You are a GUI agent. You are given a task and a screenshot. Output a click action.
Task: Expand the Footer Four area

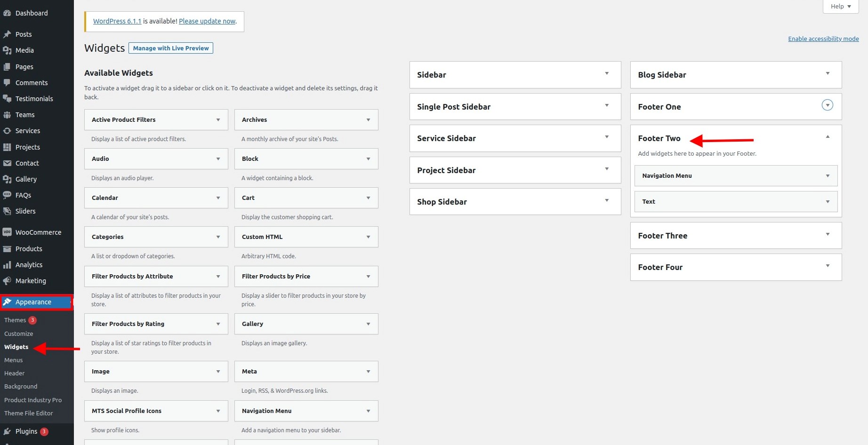point(828,266)
